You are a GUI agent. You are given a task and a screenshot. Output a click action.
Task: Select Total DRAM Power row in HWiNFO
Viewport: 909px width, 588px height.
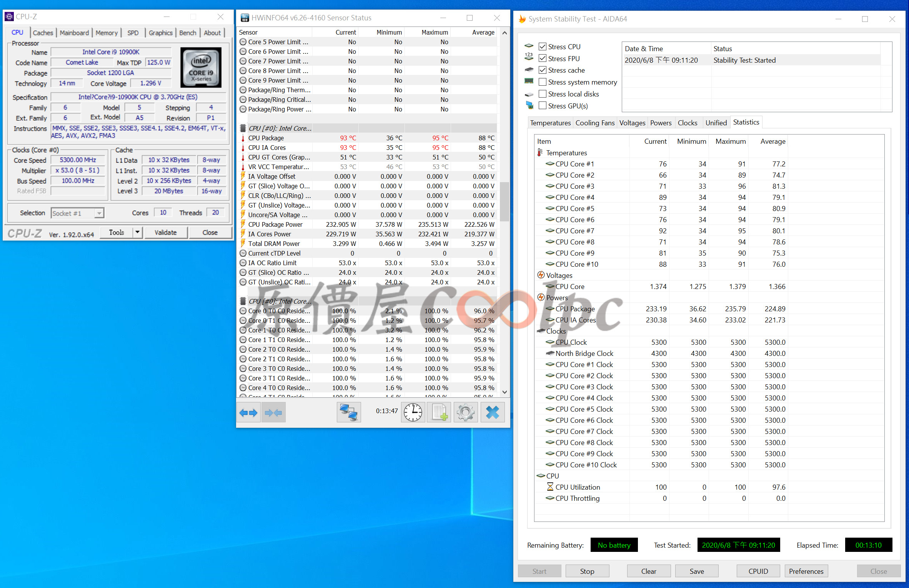367,244
